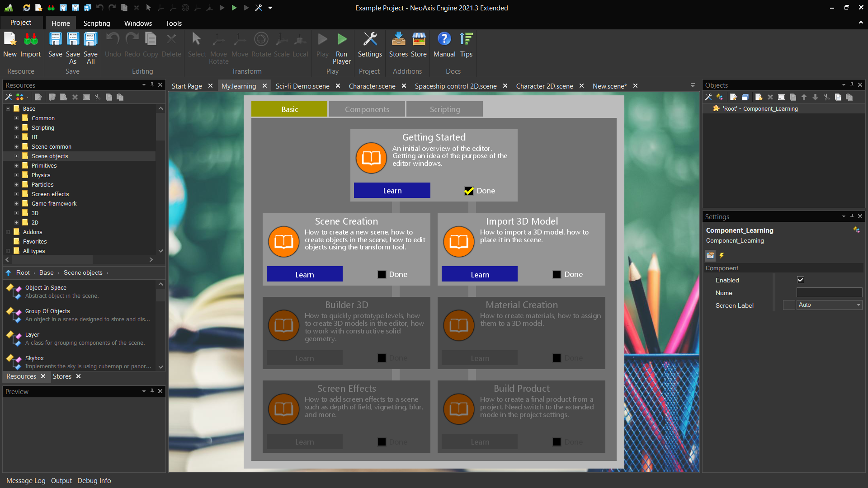Click the Screen Label color swatch
The height and width of the screenshot is (488, 868).
click(789, 305)
